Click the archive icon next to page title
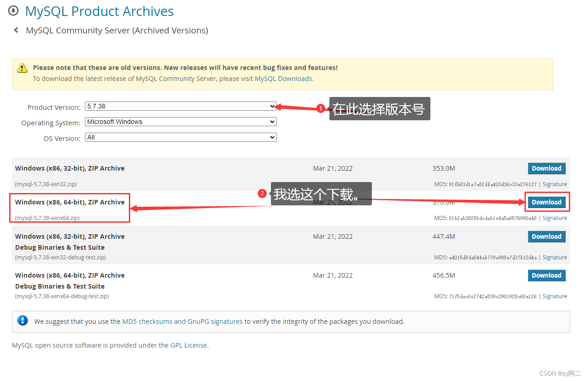Image resolution: width=588 pixels, height=381 pixels. pyautogui.click(x=13, y=11)
